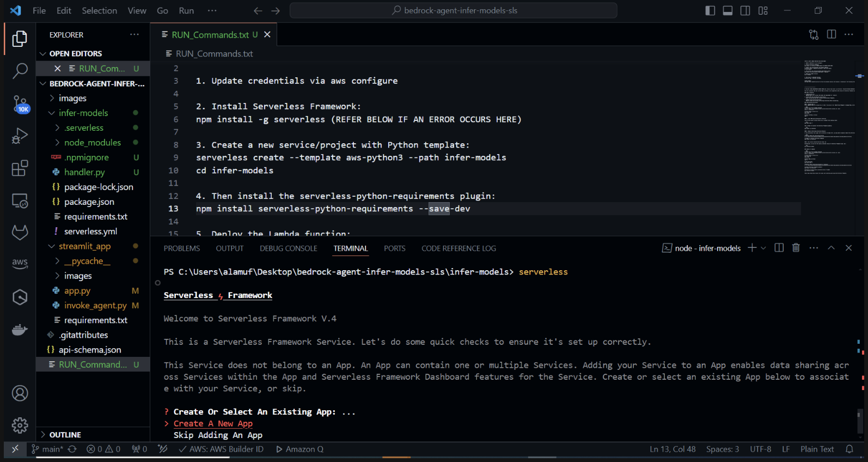Switch to the OUTPUT panel tab
The image size is (868, 462).
point(230,248)
